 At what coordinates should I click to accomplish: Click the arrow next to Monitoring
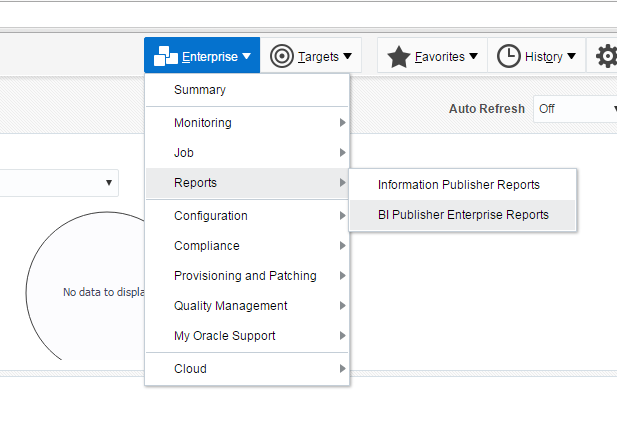coord(342,123)
